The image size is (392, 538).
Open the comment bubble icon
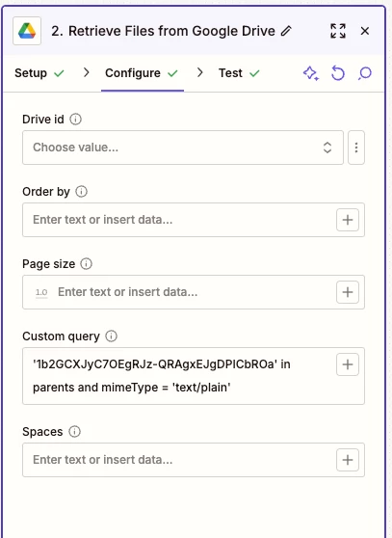tap(365, 73)
